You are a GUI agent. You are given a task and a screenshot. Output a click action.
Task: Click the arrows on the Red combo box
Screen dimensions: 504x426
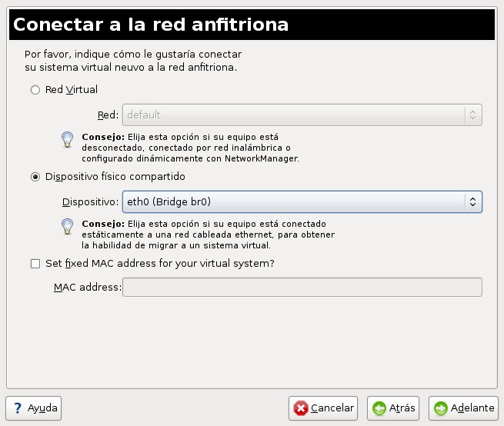click(472, 115)
